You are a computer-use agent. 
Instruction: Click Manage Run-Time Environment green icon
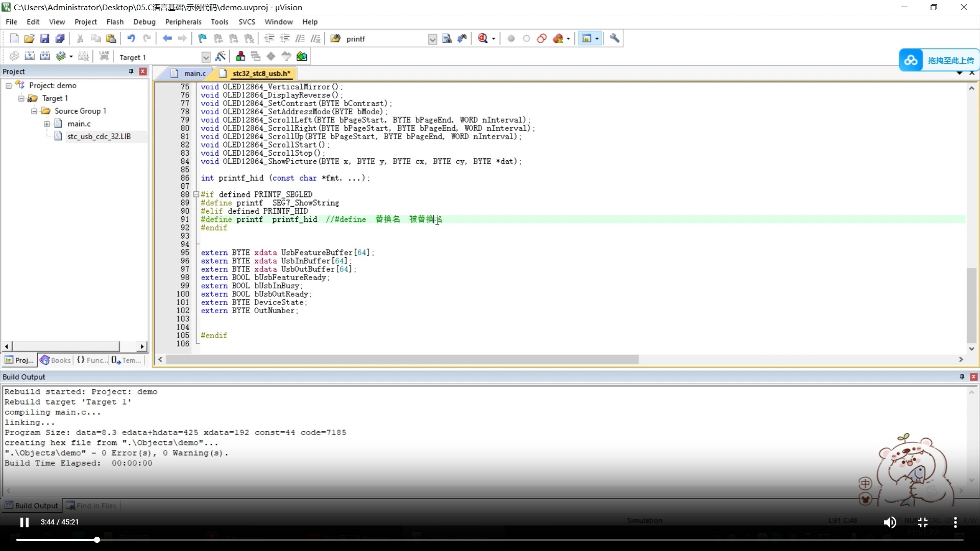tap(302, 57)
